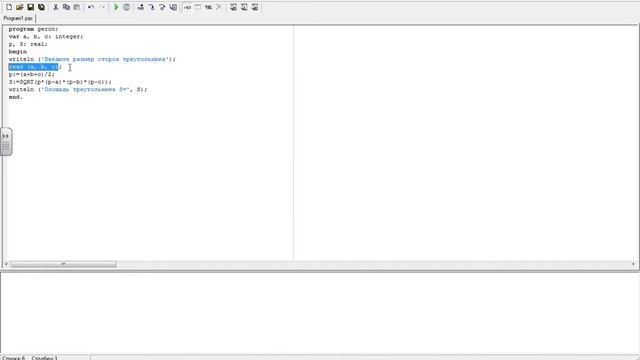Click the editor's left scroll arrow

[6, 264]
